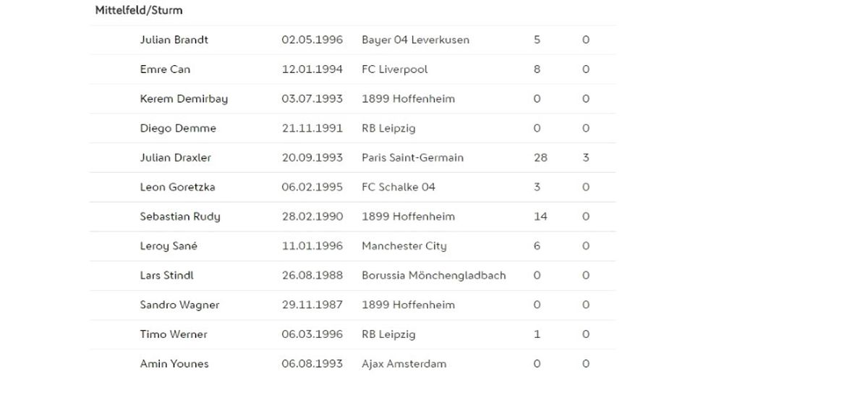Click Kerem Demirbay in the list

(184, 99)
